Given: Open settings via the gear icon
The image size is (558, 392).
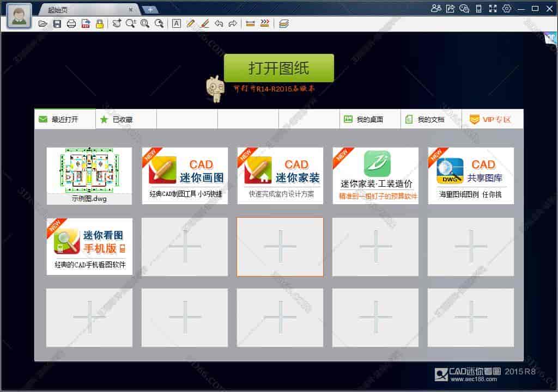Looking at the screenshot, I should click(506, 9).
